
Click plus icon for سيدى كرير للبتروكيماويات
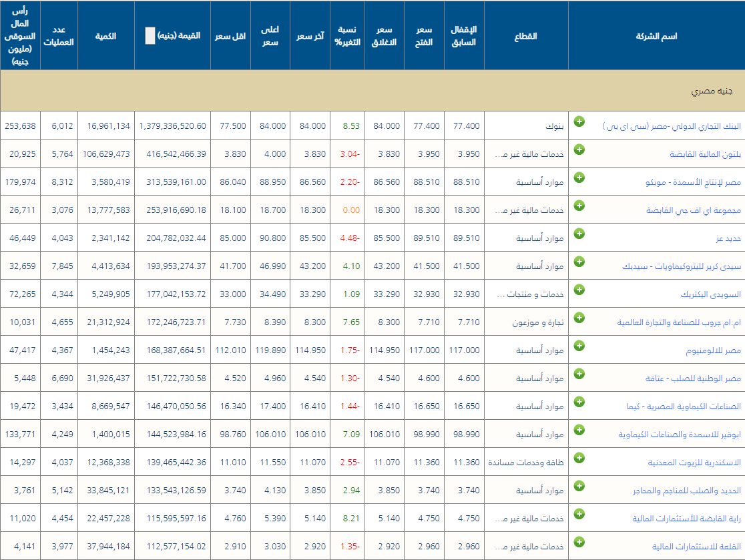click(x=579, y=262)
